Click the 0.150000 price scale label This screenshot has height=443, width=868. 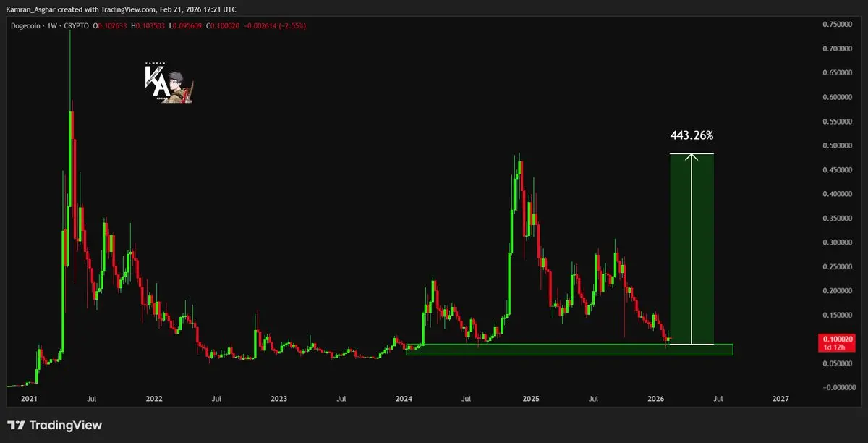point(838,315)
